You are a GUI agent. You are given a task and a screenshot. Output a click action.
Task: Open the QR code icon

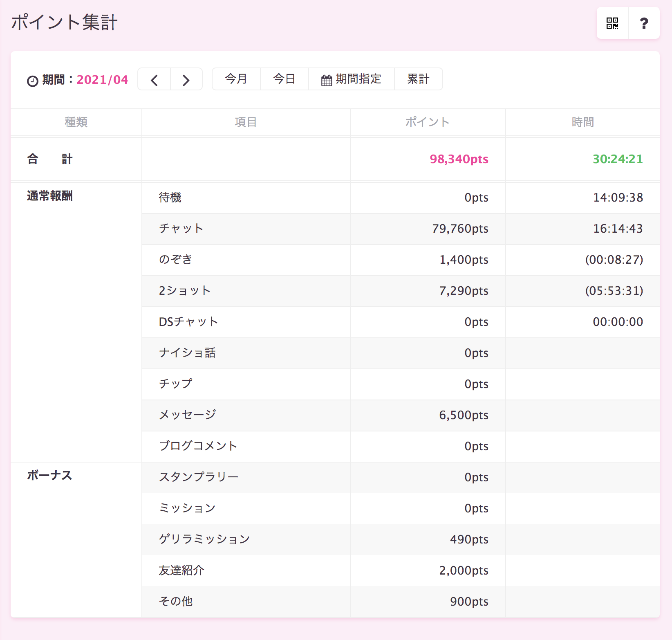pyautogui.click(x=612, y=23)
